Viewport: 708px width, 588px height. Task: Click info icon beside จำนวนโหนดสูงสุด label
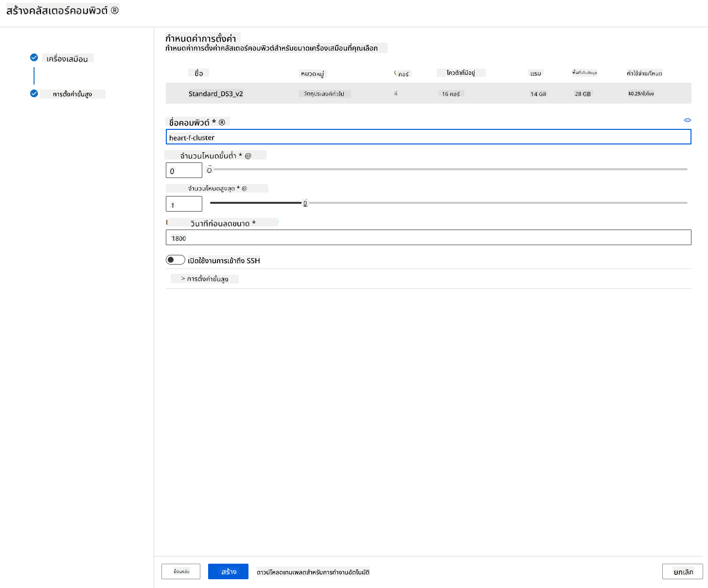point(244,188)
